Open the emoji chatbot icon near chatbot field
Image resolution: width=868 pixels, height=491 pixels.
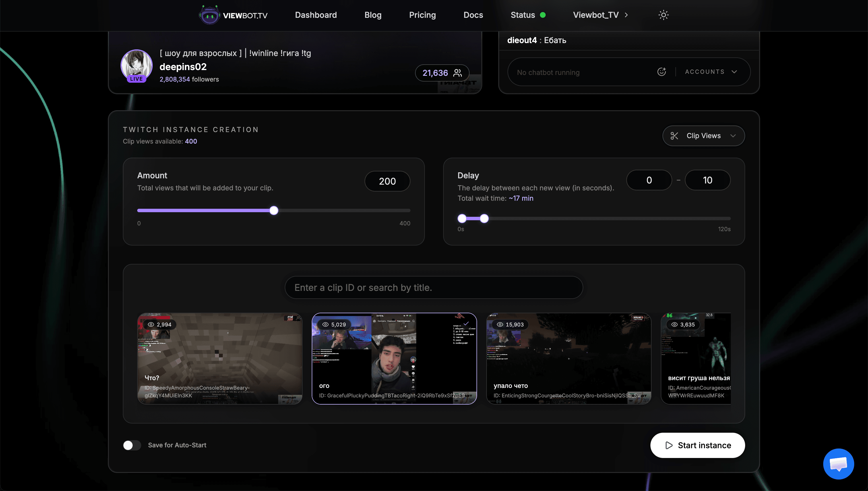click(661, 71)
